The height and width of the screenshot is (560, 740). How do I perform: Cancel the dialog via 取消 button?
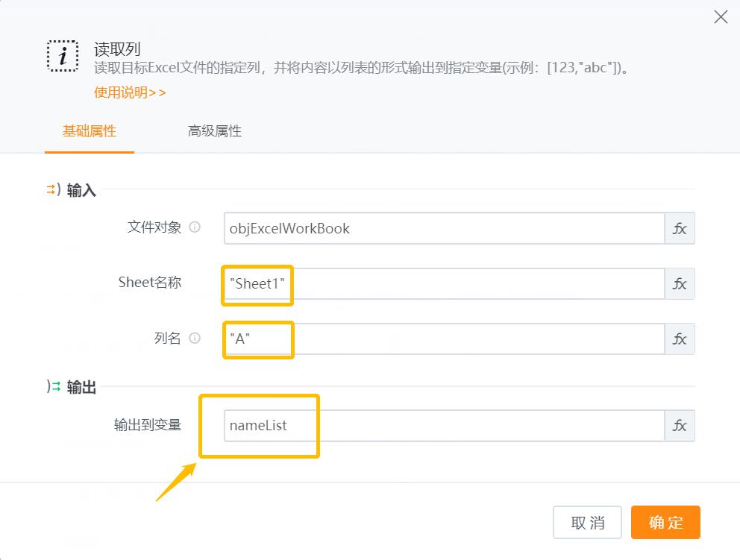(x=586, y=522)
